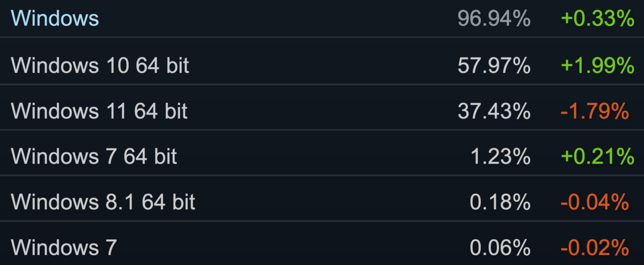The height and width of the screenshot is (265, 644).
Task: Click the Windows 7 64 bit entry
Action: tap(94, 157)
